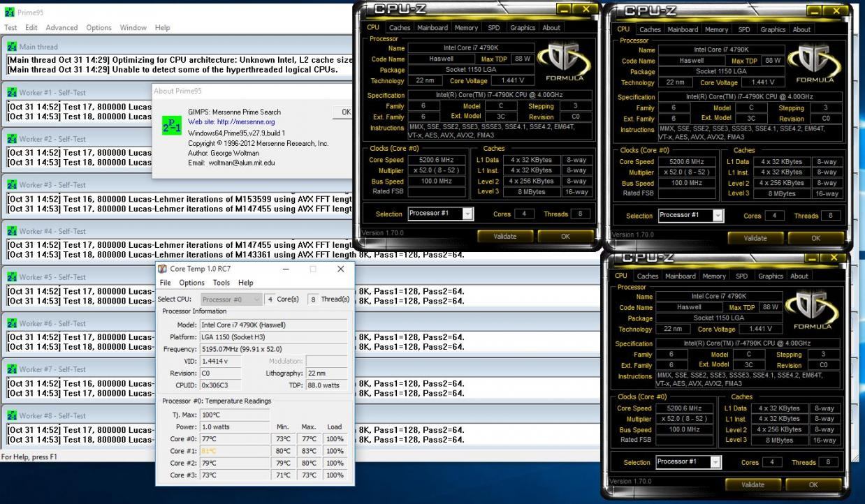
Task: Open the Selection dropdown in lower-right CPU-Z window
Action: 688,461
